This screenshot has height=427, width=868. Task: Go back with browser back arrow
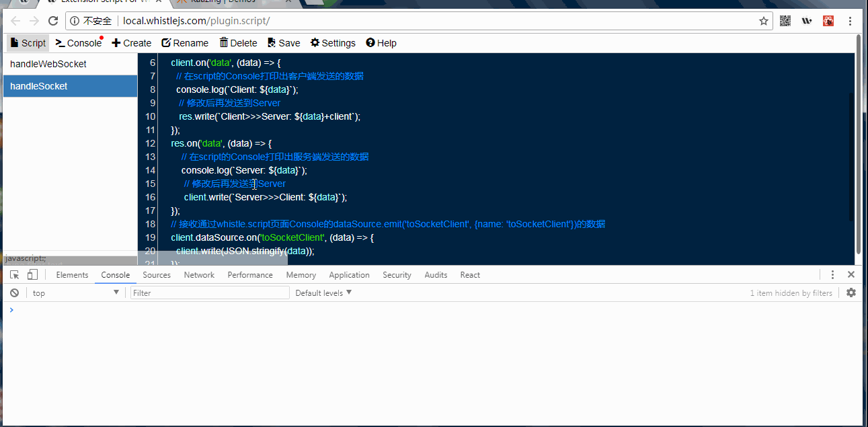tap(15, 21)
